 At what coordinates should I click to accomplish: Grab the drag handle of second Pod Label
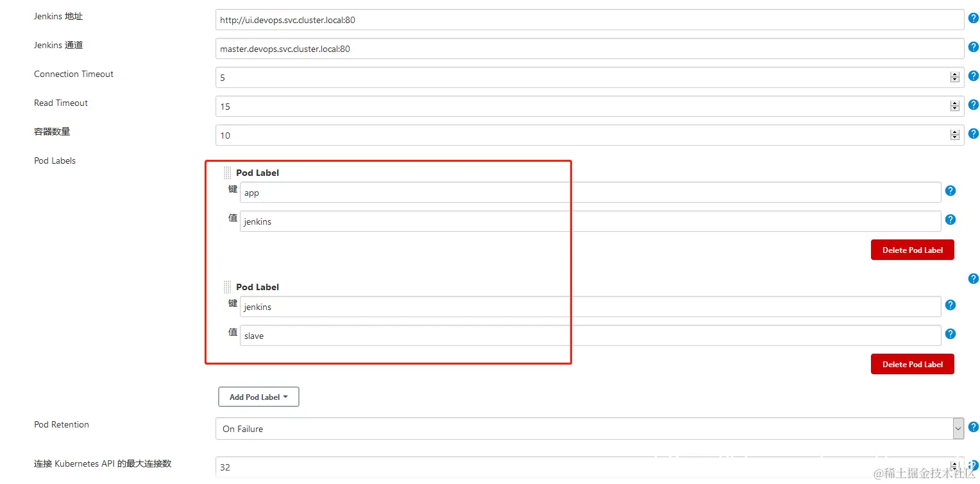(x=227, y=287)
